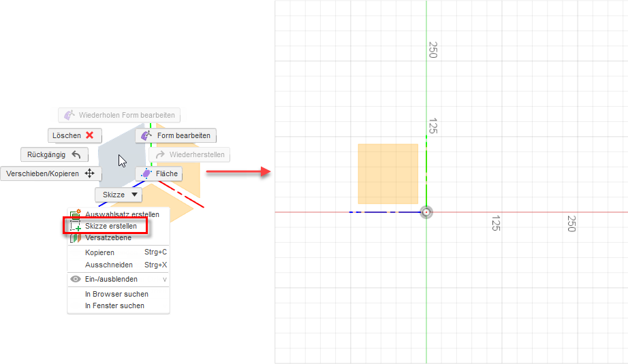Click the Wiederherstellen redo arrow icon

pos(160,155)
